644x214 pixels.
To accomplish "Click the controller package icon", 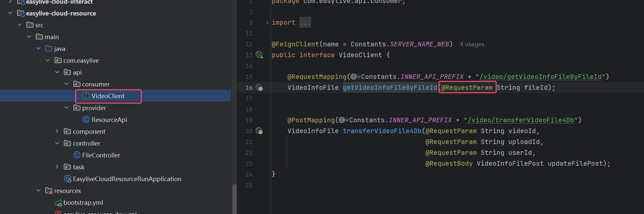I will pyautogui.click(x=67, y=143).
